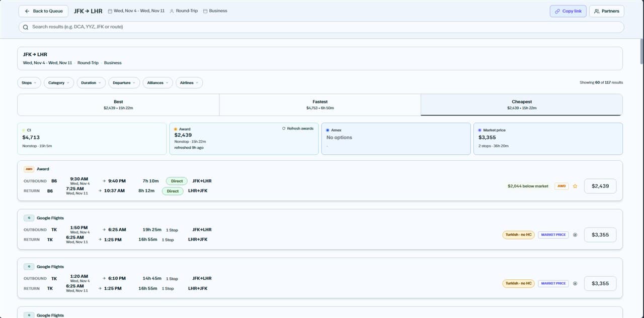Open the Category filter dropdown
644x318 pixels.
coord(59,83)
